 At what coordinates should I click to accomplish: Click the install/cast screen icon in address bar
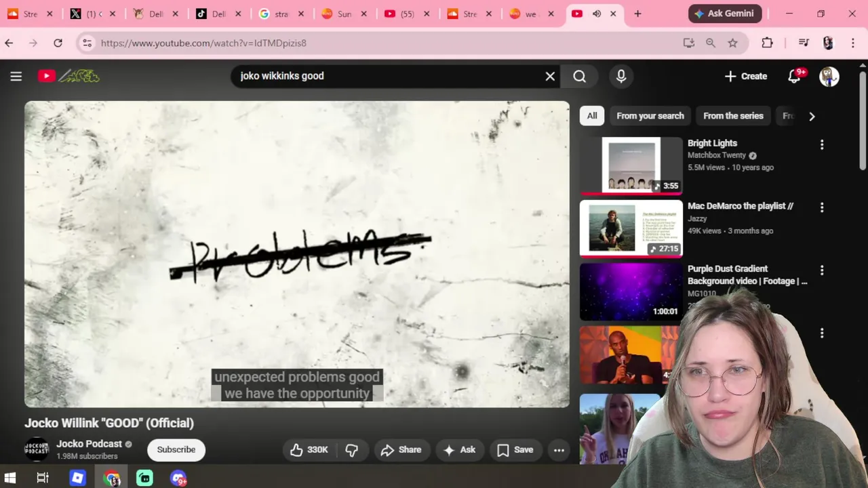tap(689, 43)
